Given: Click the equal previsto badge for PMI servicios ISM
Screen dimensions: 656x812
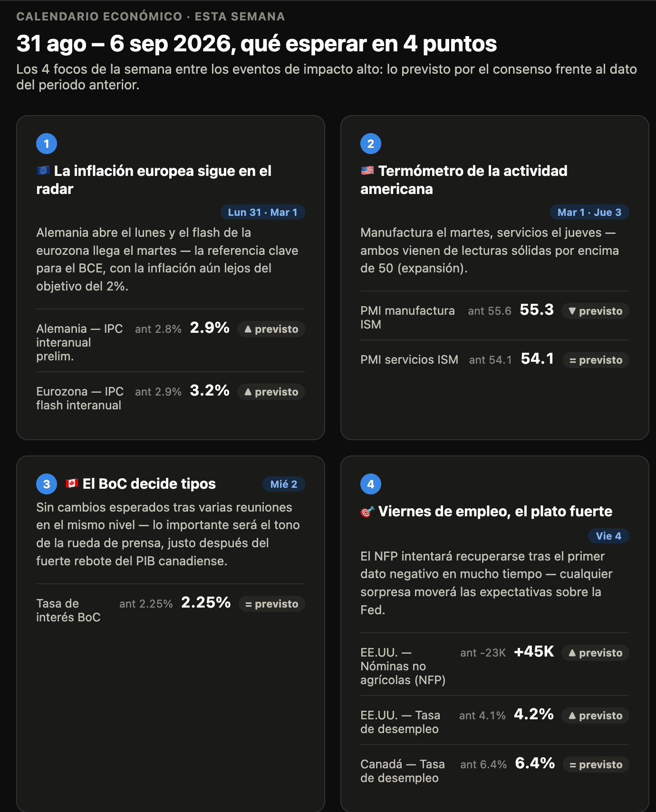Looking at the screenshot, I should tap(596, 360).
